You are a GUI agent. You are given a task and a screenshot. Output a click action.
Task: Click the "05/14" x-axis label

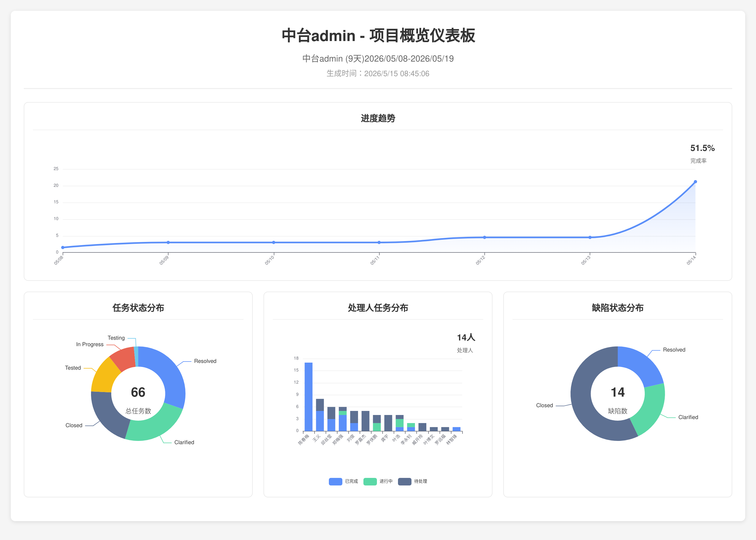coord(691,260)
